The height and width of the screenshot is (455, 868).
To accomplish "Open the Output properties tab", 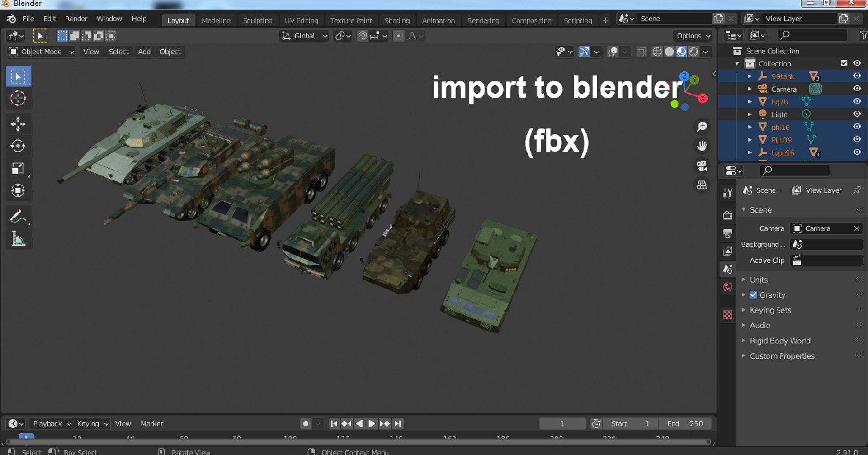I will [727, 233].
